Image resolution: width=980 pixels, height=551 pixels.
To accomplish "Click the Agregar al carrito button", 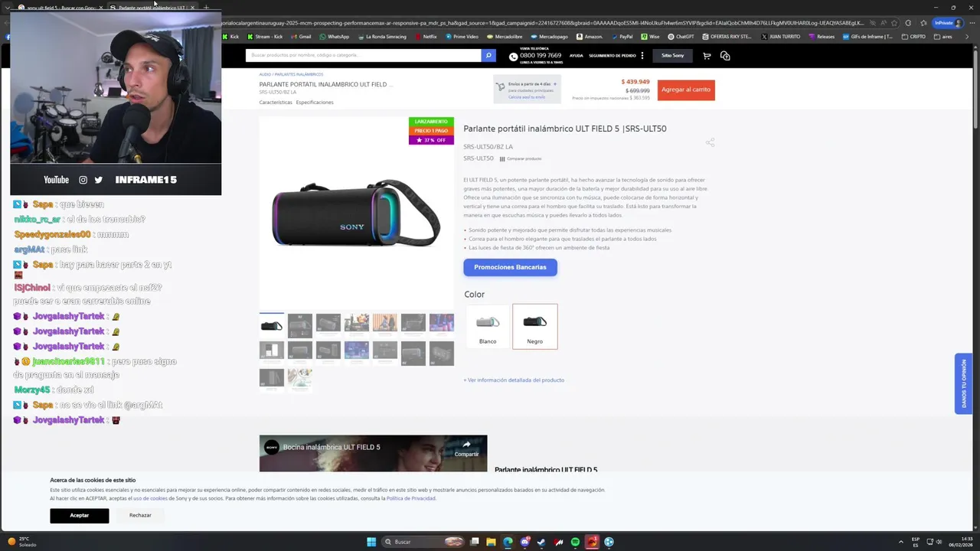I will (x=686, y=90).
